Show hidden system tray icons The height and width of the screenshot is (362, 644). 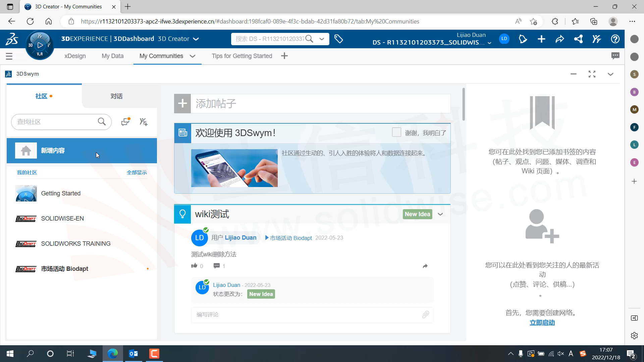511,354
